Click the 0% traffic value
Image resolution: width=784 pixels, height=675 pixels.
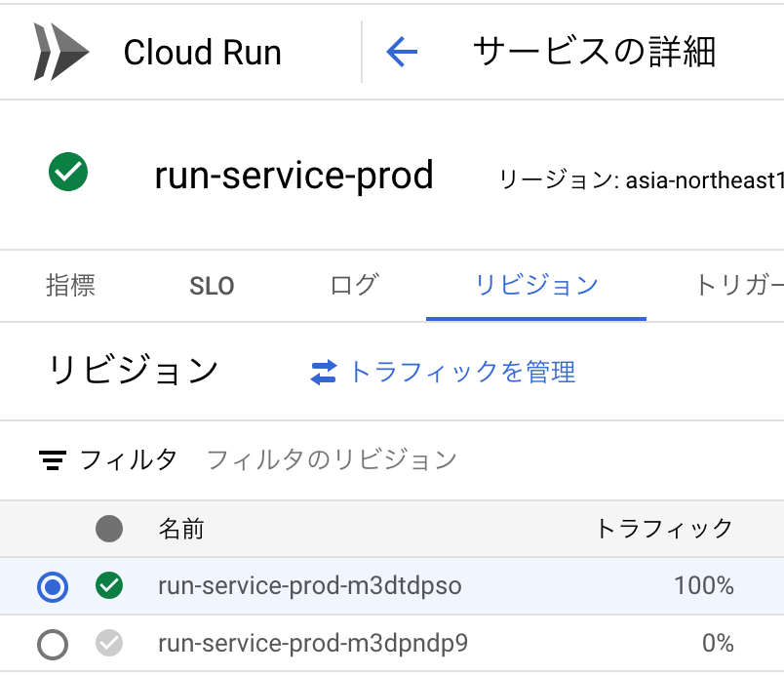718,643
